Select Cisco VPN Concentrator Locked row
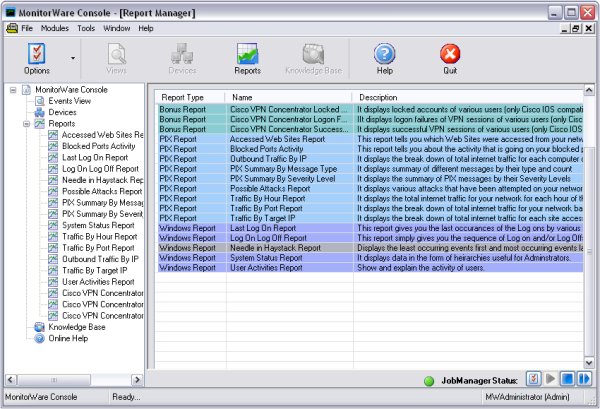Screen dimensions: 600x409 (x=370, y=109)
